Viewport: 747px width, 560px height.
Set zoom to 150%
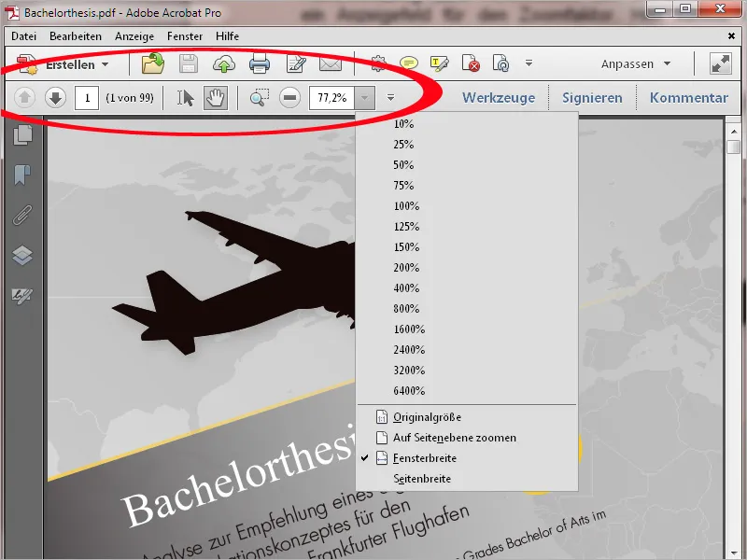467,247
